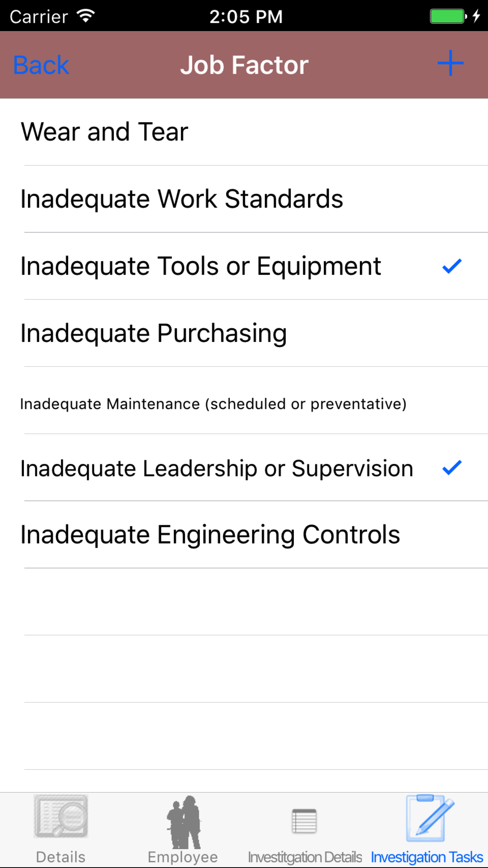The image size is (488, 868).
Task: Switch to the Investigation Details tab label
Action: [x=305, y=857]
